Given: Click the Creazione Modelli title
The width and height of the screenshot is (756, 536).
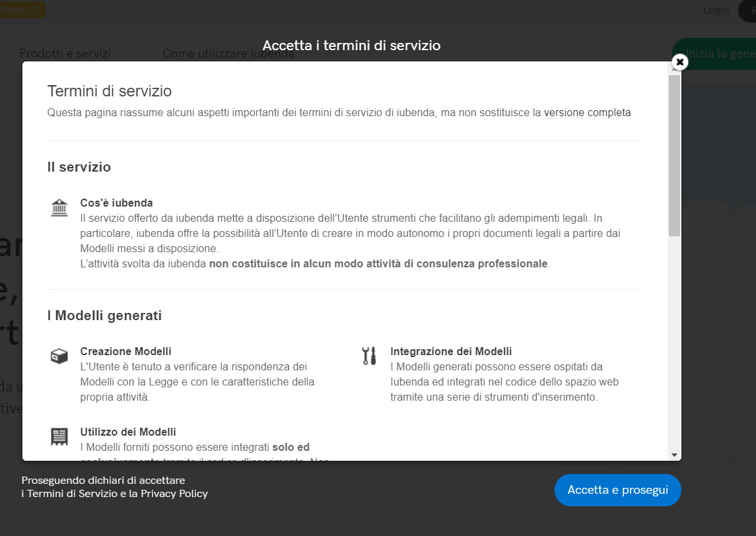Looking at the screenshot, I should 126,351.
